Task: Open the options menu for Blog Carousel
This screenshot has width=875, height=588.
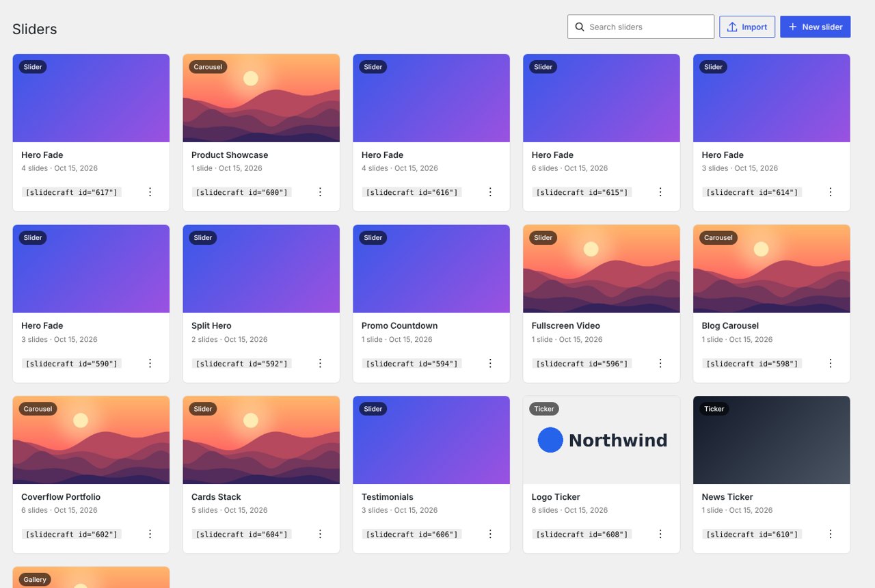Action: click(x=831, y=363)
